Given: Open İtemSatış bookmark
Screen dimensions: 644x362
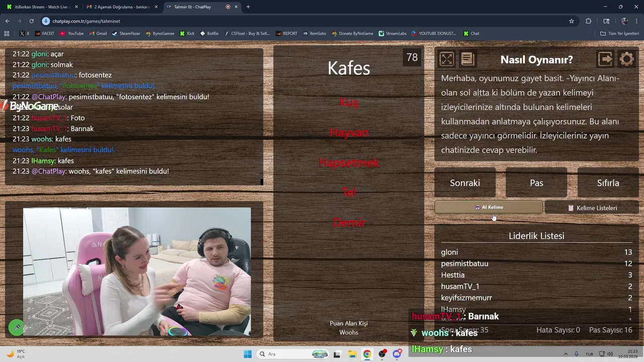Looking at the screenshot, I should click(x=314, y=34).
